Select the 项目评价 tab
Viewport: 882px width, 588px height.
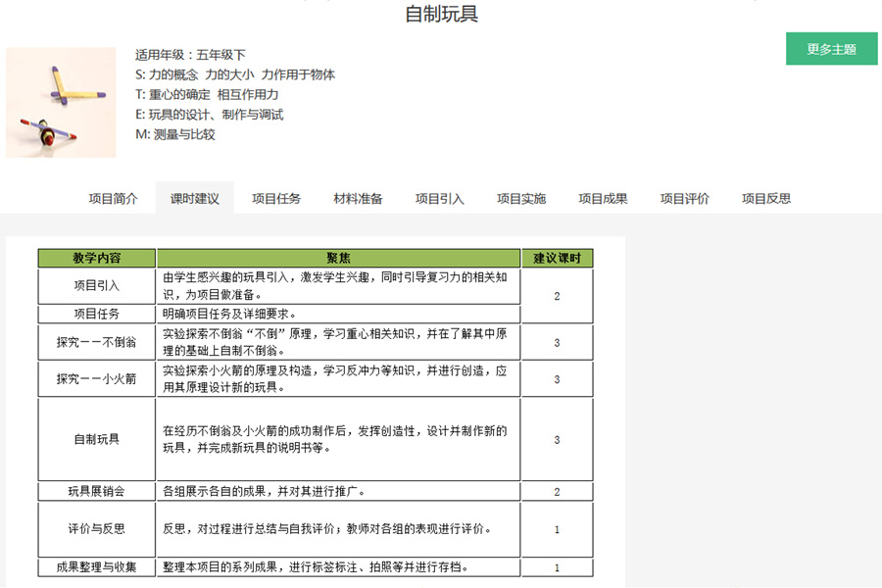click(x=684, y=198)
